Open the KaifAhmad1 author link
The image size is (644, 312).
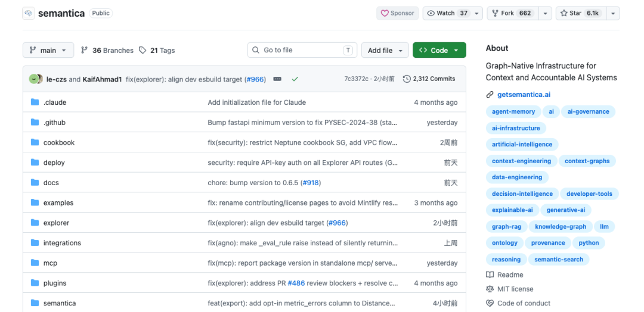(102, 79)
